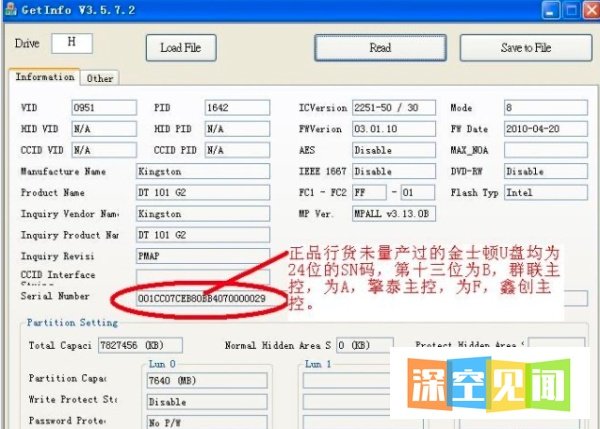
Task: Click the CCID PID field
Action: point(237,150)
